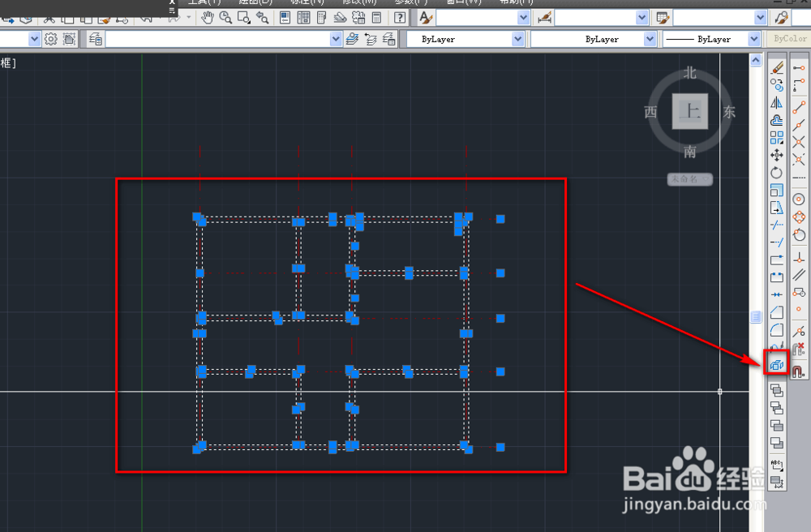Click the Workspace Settings gear icon
Viewport: 811px width, 532px height.
(50, 39)
